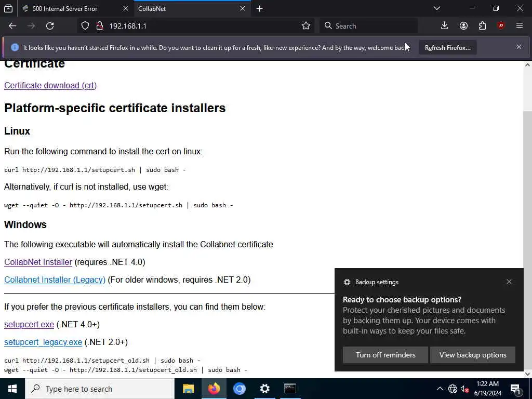
Task: Reload the current page
Action: pyautogui.click(x=50, y=26)
